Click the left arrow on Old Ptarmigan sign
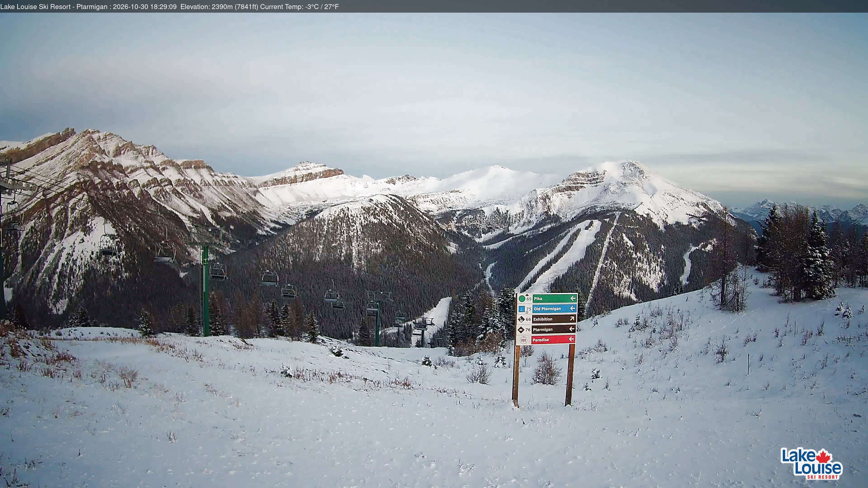The width and height of the screenshot is (868, 488). pyautogui.click(x=573, y=308)
